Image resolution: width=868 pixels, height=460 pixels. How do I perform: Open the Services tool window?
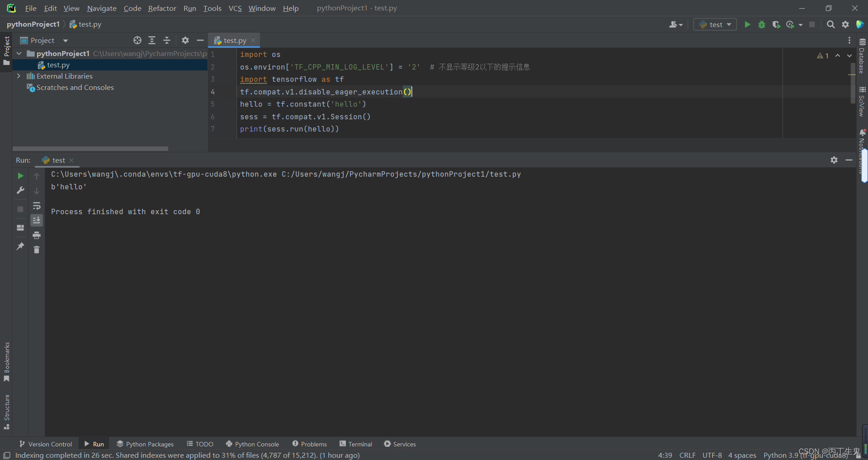point(400,444)
